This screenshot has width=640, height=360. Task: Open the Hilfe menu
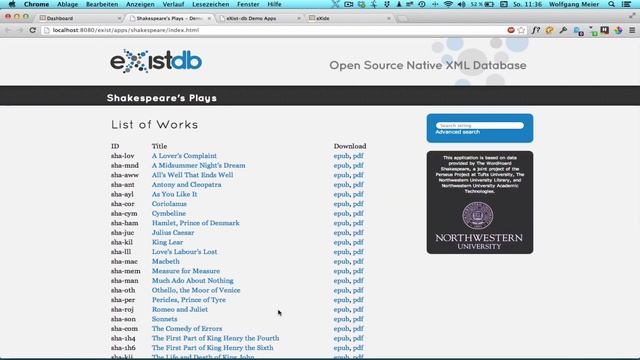point(274,4)
